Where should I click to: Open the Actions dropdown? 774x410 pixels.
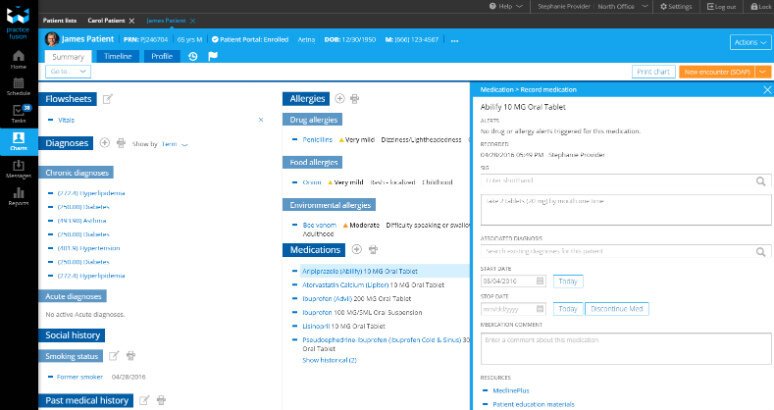749,42
